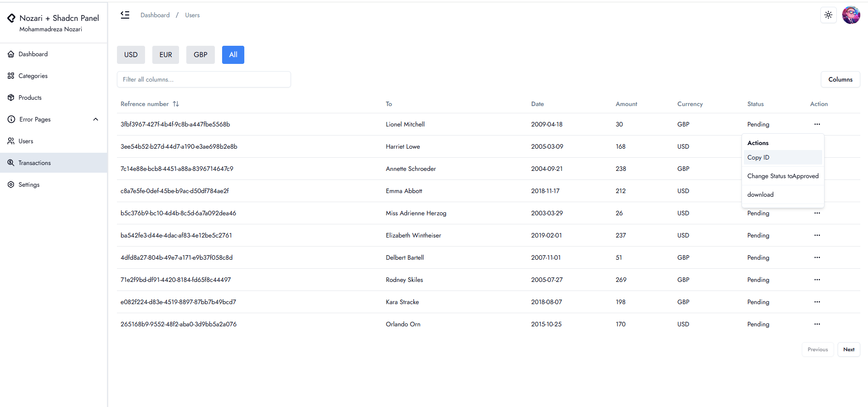The height and width of the screenshot is (407, 868).
Task: Focus the Filter all columns input
Action: coord(204,79)
